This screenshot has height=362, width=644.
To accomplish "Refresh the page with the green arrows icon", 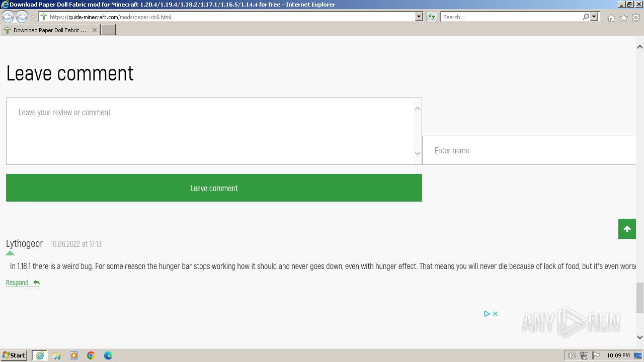I will [x=432, y=17].
